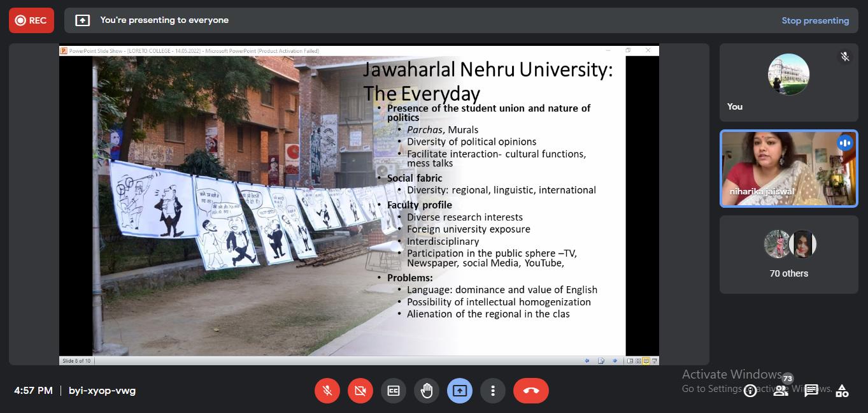Switch to Normal view in PowerPoint
The image size is (868, 413).
tap(630, 361)
